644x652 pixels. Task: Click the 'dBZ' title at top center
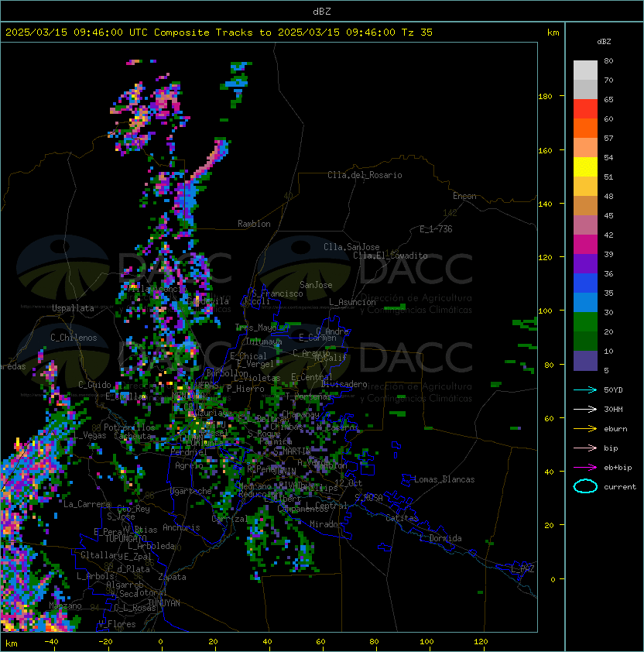pyautogui.click(x=322, y=11)
